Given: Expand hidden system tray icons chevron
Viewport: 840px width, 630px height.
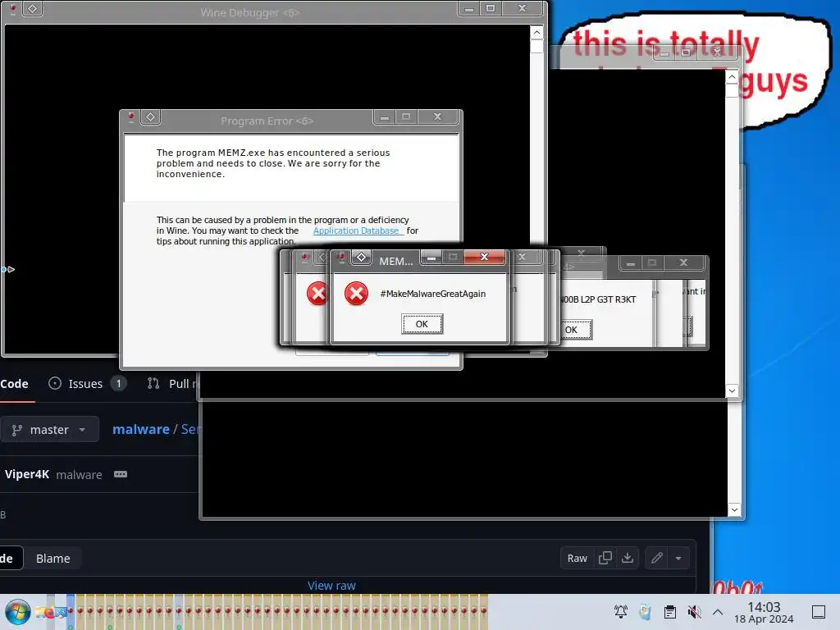Looking at the screenshot, I should tap(718, 612).
